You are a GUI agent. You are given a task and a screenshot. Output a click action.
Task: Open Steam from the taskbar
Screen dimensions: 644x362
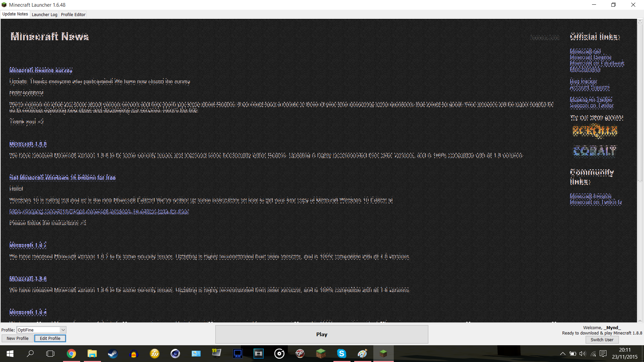[113, 354]
